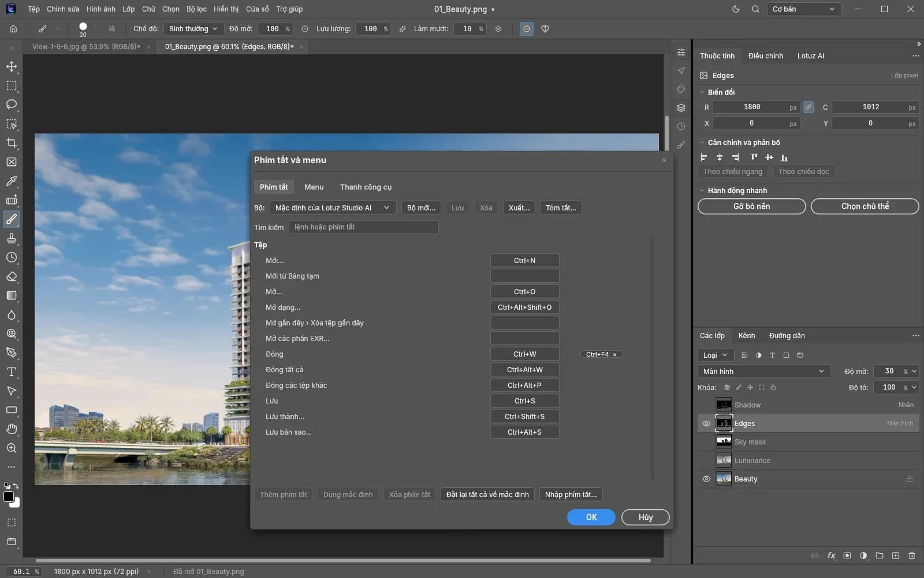Open the shortcut set dropdown Mặc định của Lotuz Studio AI
The width and height of the screenshot is (924, 578).
pos(332,208)
